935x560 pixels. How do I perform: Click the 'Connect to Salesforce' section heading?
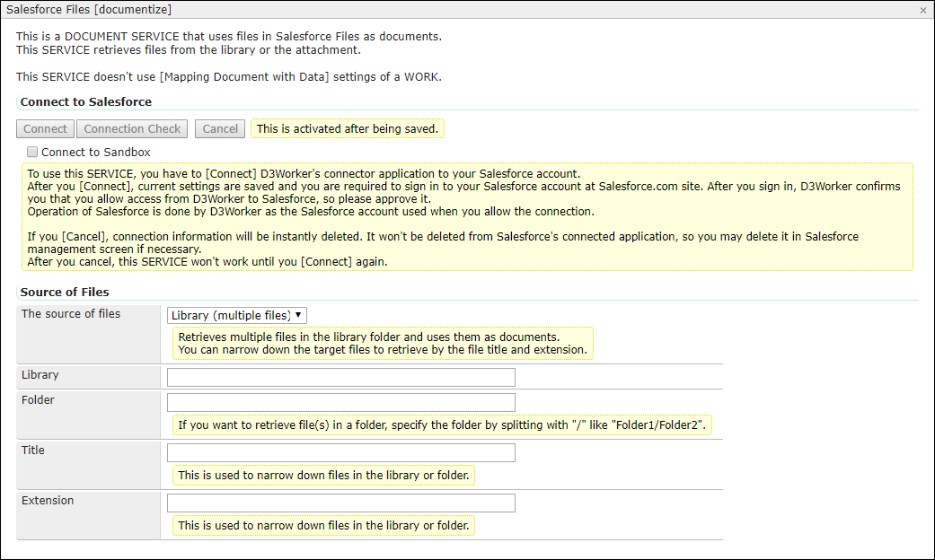[x=86, y=102]
